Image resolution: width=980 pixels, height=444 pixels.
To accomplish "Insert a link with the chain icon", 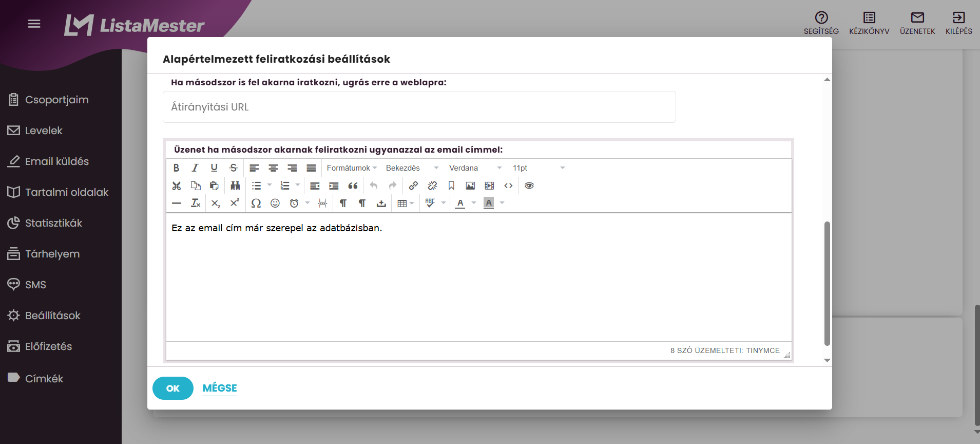I will [413, 186].
